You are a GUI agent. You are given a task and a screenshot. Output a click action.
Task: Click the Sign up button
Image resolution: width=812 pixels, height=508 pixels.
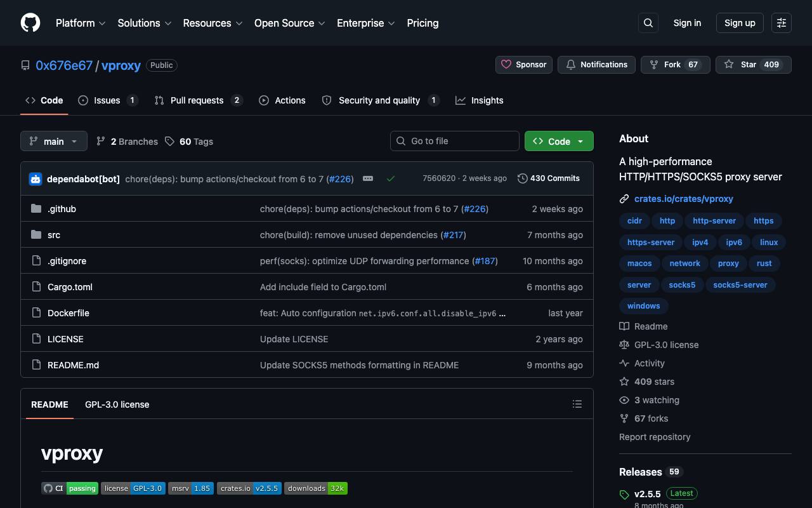[740, 23]
